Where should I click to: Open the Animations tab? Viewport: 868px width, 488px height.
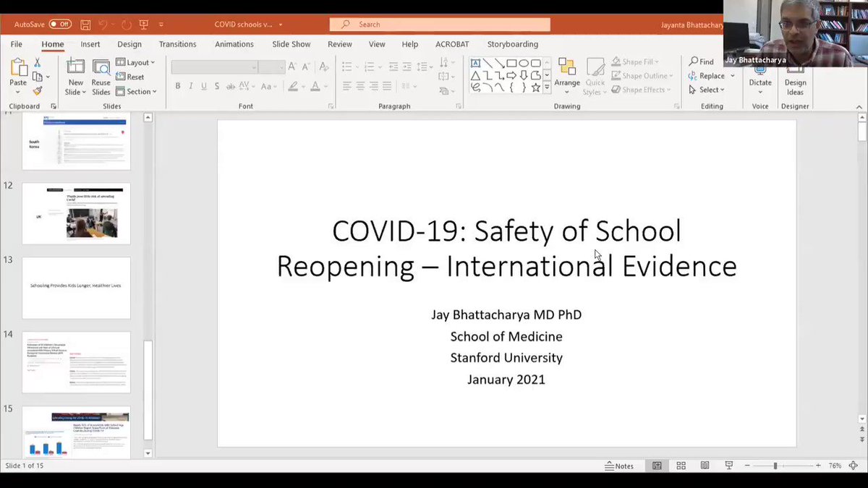(x=235, y=44)
